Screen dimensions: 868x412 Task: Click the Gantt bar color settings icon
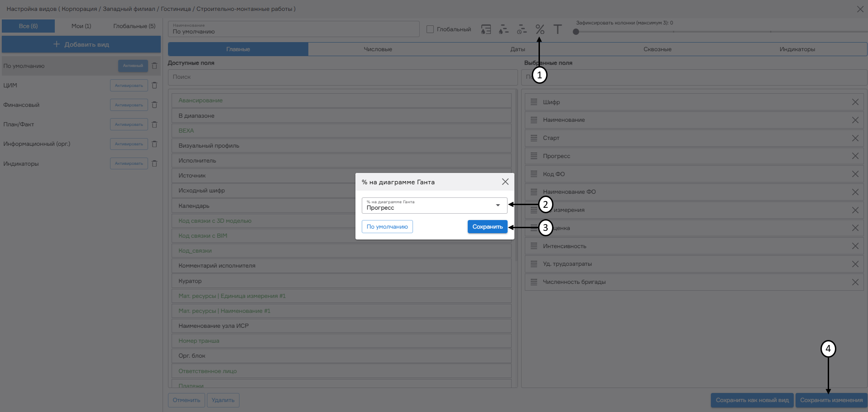504,29
